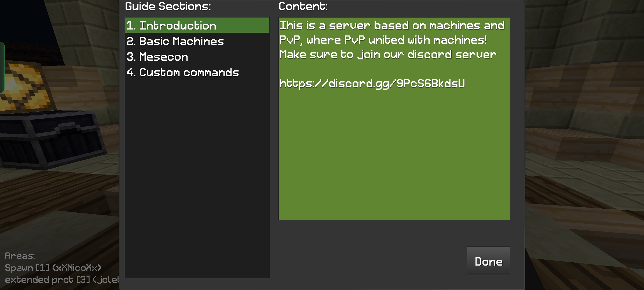Screen dimensions: 644x290
Task: Click the green bar at the left edge
Action: (x=2, y=67)
